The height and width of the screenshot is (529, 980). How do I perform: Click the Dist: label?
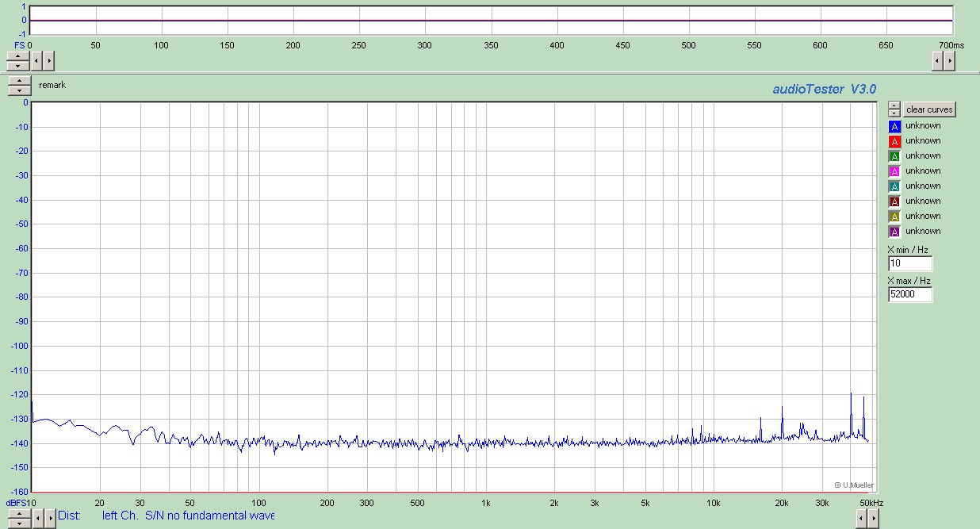[69, 516]
